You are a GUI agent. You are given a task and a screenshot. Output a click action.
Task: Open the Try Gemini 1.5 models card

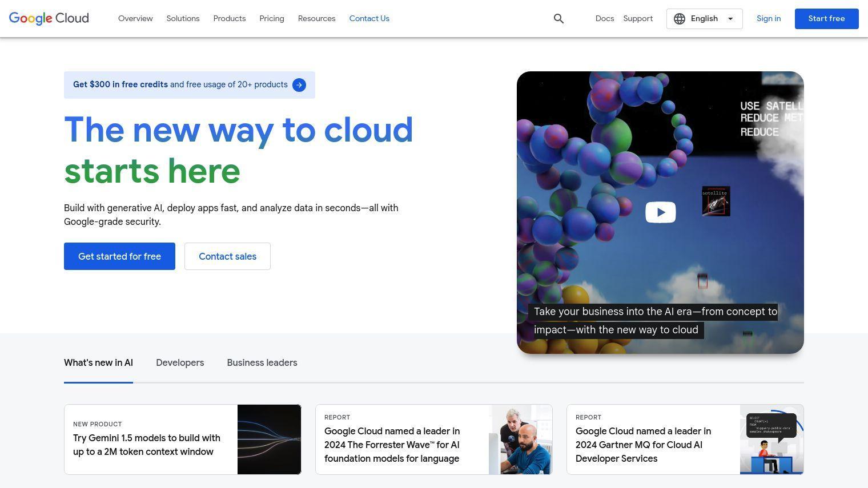[183, 439]
